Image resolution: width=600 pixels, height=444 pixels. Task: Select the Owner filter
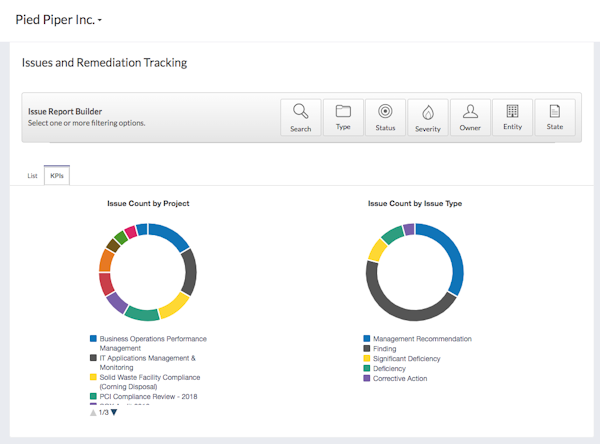470,118
